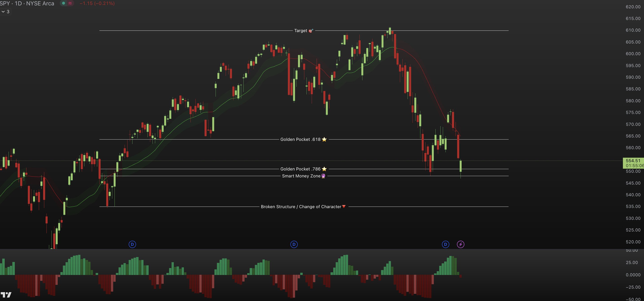Click the 535.00 price scale label

click(x=633, y=207)
